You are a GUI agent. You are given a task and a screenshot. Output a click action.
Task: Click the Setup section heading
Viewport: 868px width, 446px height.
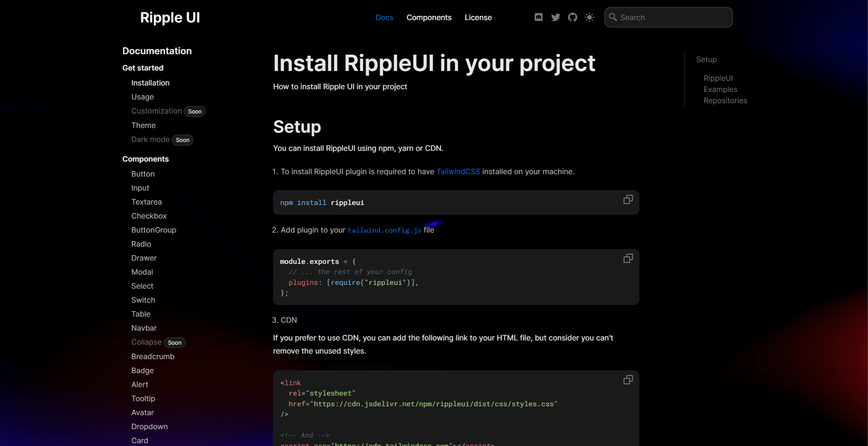(297, 127)
